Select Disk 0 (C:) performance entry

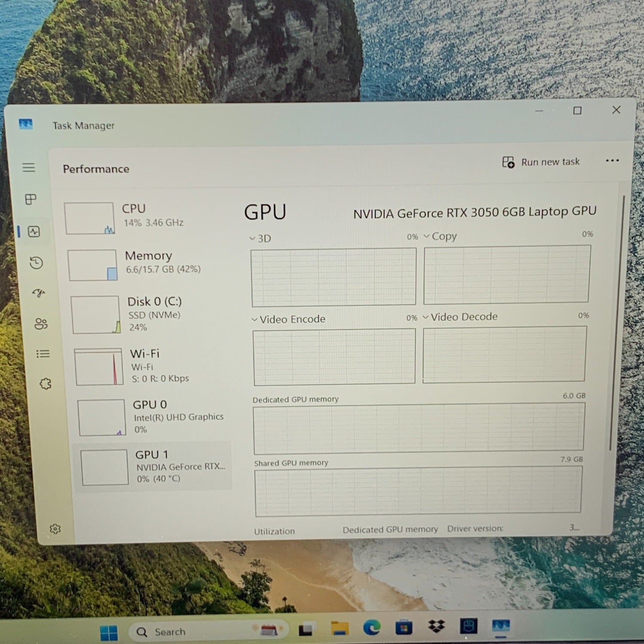point(150,314)
